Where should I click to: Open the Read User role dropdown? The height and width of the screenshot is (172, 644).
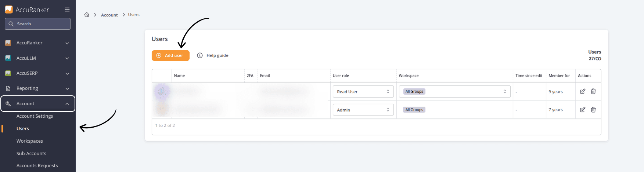point(363,91)
